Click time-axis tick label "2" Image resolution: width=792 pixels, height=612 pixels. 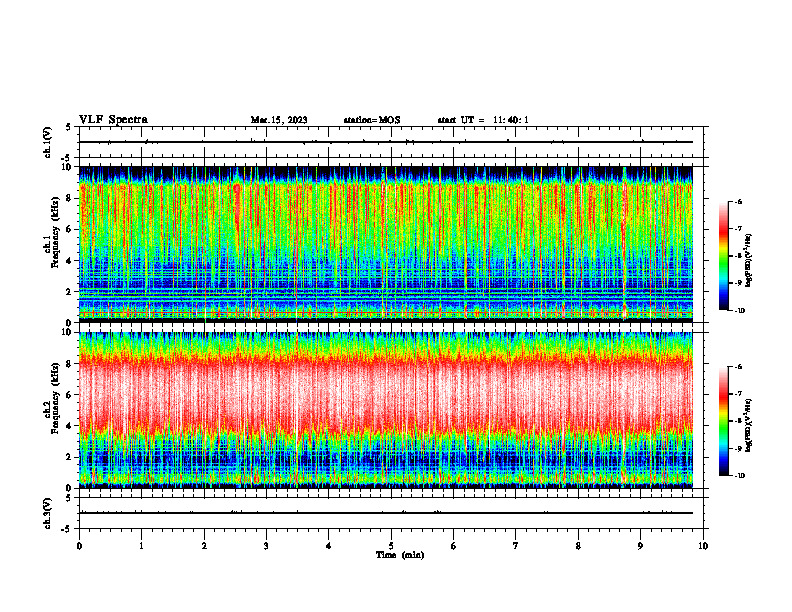(204, 546)
